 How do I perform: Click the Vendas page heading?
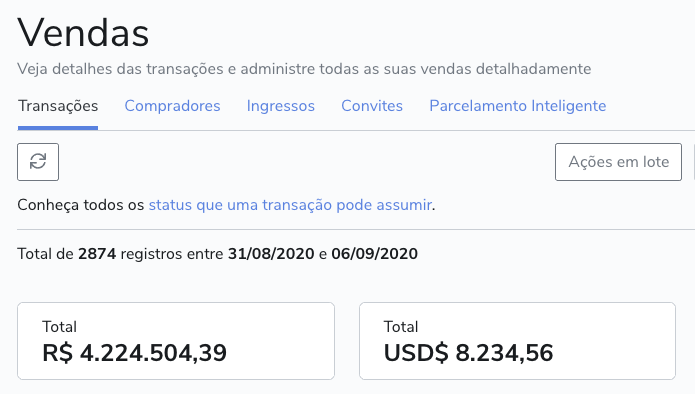(x=83, y=33)
